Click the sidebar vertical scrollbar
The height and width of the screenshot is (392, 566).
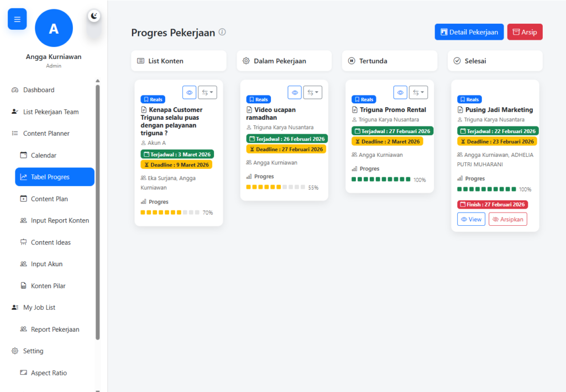(x=98, y=210)
